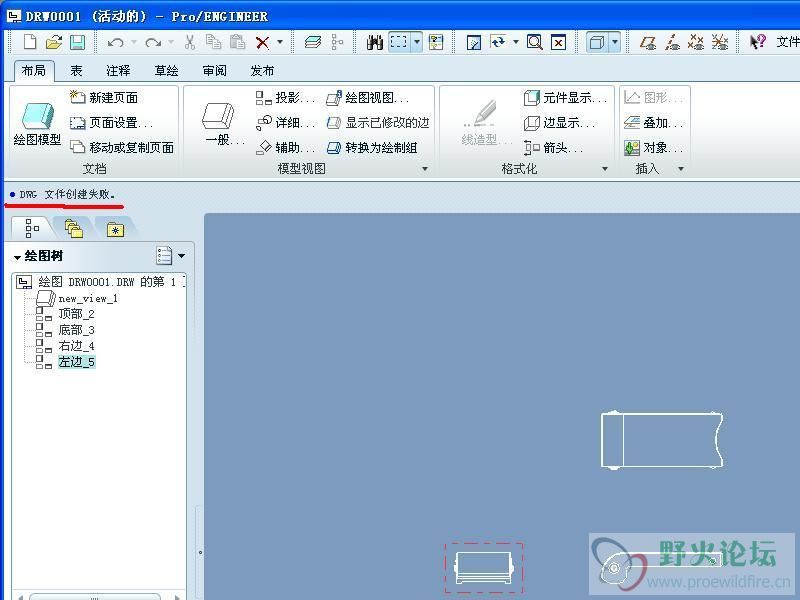Click the context help arrow icon

pyautogui.click(x=758, y=42)
